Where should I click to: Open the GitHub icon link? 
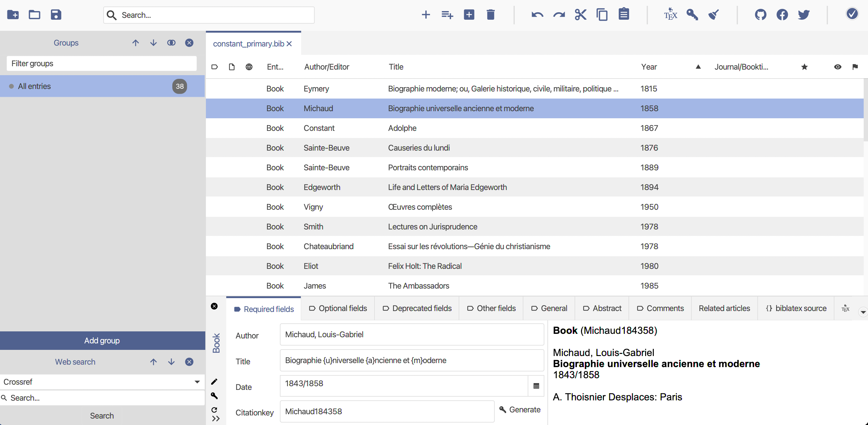pos(760,15)
